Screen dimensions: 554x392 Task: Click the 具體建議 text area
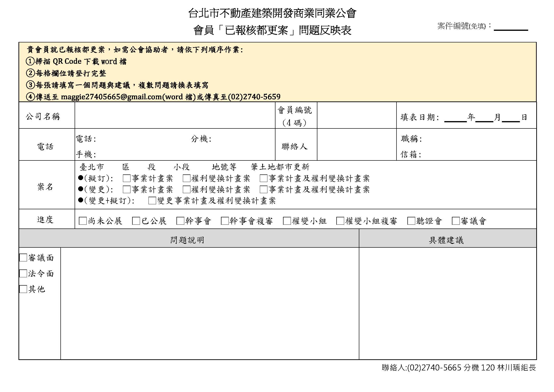pos(447,303)
